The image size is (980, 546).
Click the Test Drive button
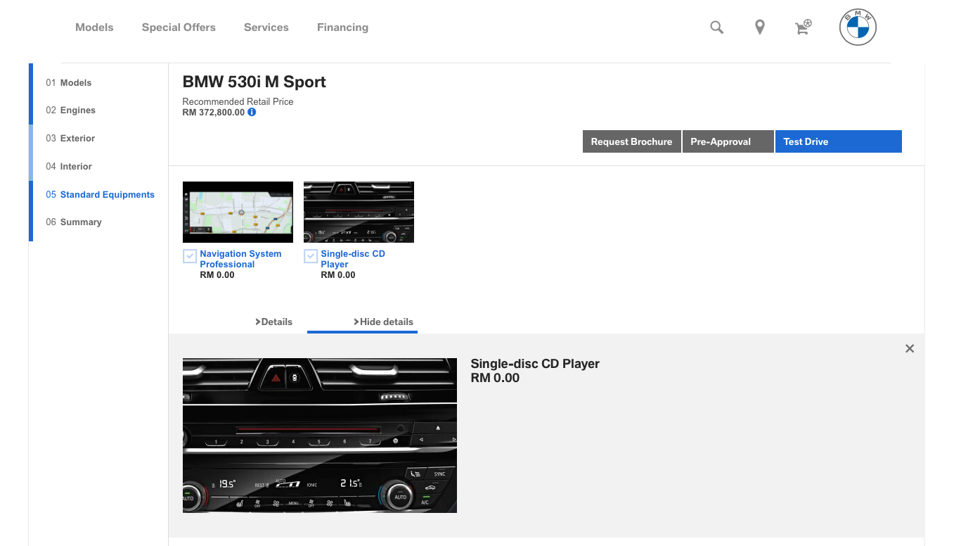pos(839,141)
